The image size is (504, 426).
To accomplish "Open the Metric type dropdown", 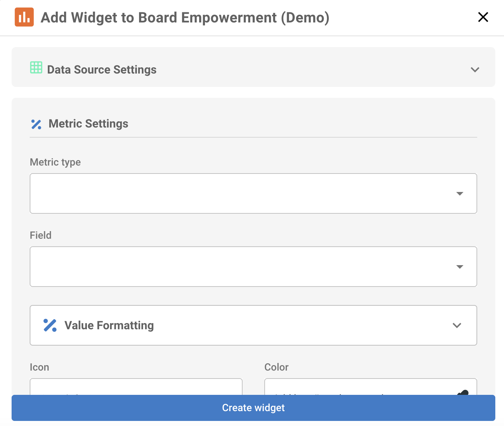I will click(253, 193).
